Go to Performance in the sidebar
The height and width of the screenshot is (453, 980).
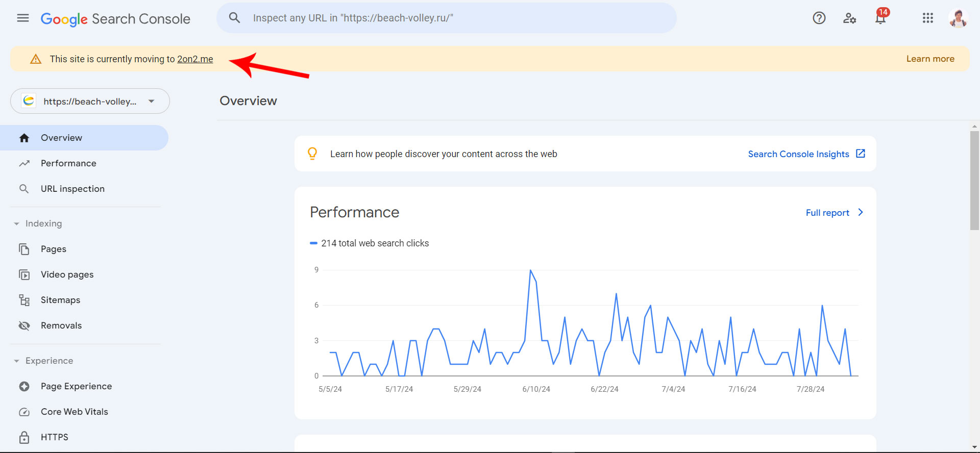click(x=68, y=163)
